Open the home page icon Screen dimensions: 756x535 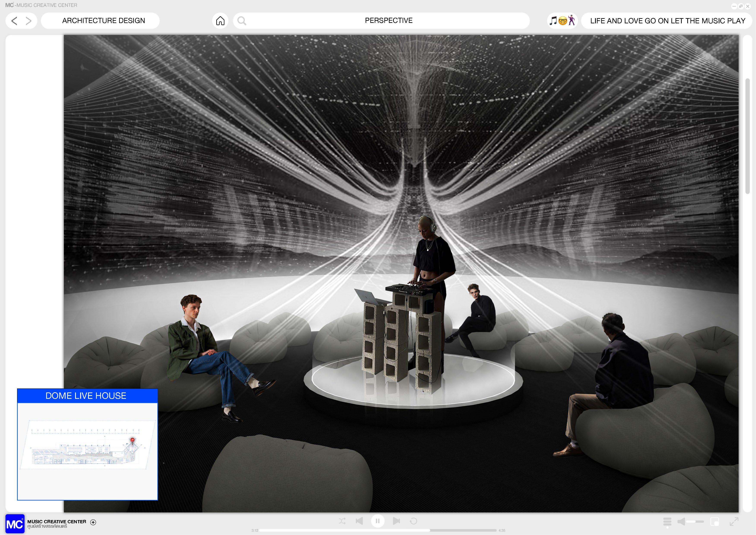(220, 21)
